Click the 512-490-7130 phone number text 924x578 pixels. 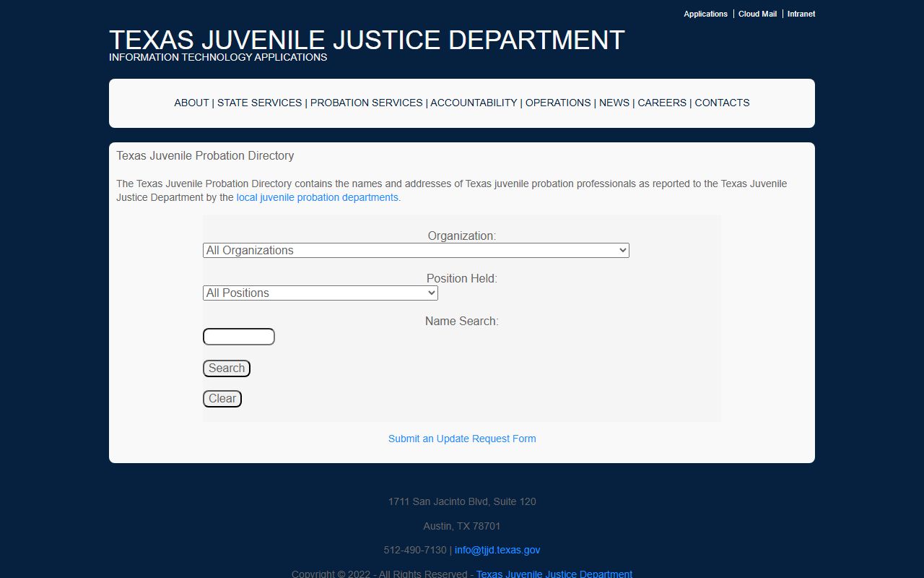415,550
